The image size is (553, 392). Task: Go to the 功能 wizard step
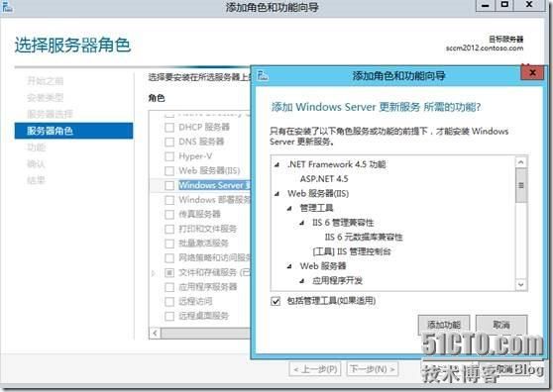coord(37,147)
